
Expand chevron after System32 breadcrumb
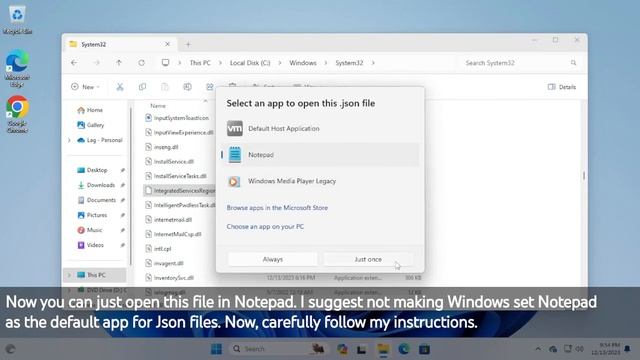click(373, 63)
